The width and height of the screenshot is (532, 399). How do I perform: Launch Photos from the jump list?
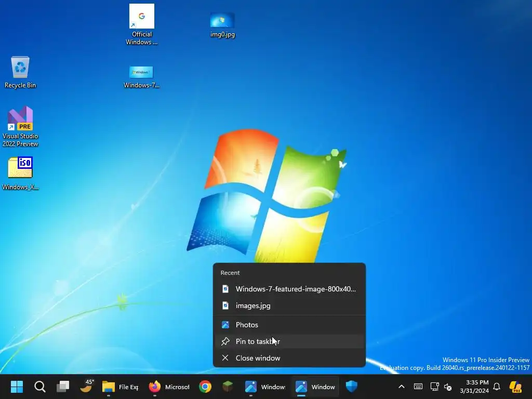tap(289, 325)
